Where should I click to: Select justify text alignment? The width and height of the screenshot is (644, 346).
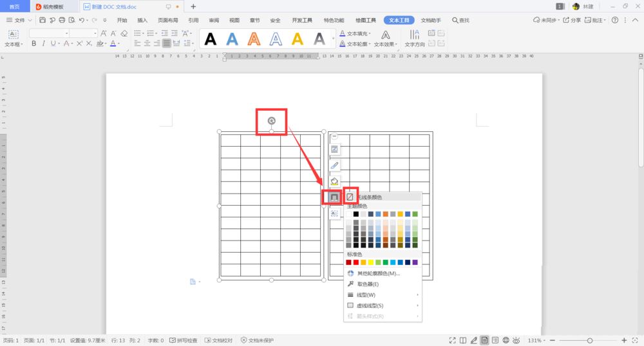[167, 44]
